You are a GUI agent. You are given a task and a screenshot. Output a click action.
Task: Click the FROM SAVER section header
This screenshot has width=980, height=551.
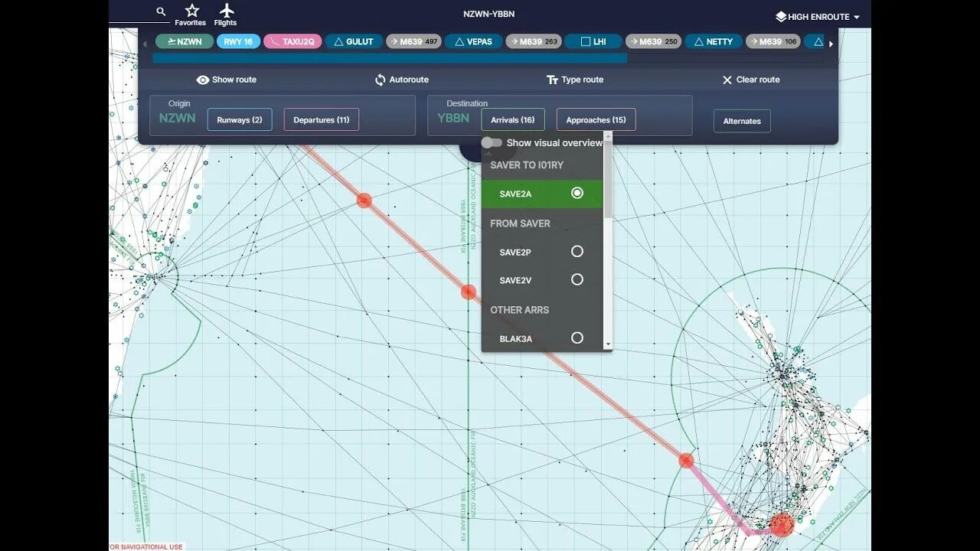521,223
